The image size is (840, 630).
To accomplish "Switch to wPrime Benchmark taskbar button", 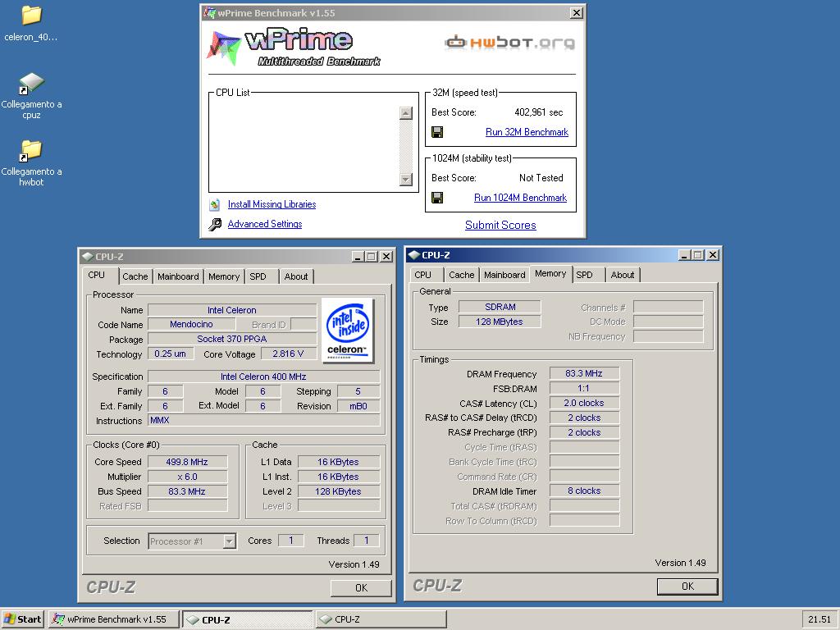I will click(x=114, y=619).
